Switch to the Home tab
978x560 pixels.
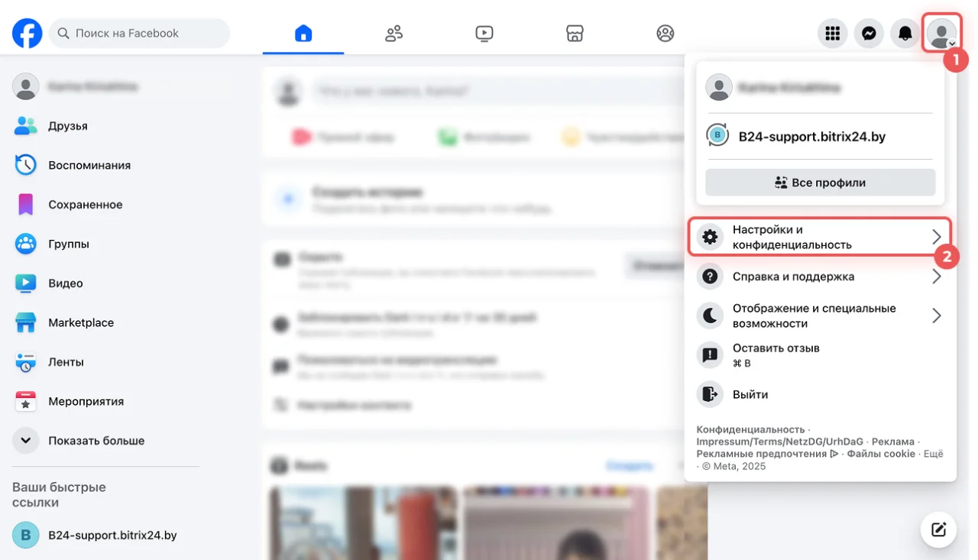(x=303, y=34)
